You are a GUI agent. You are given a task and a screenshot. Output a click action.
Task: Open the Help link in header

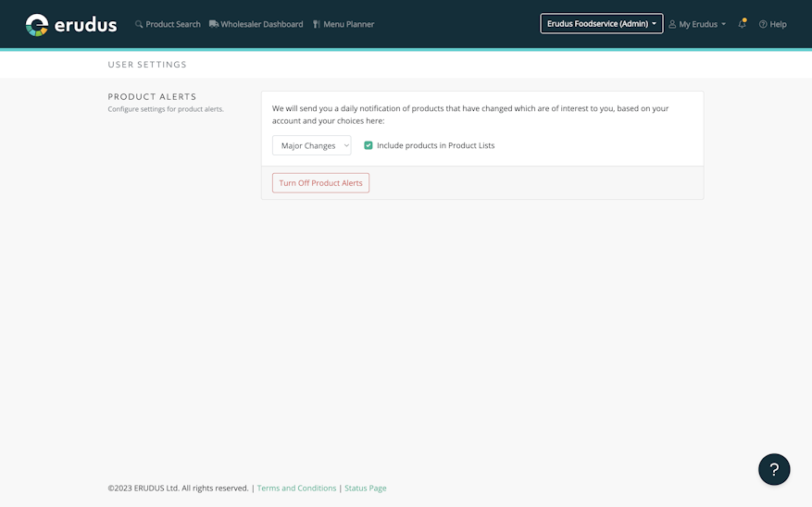(x=772, y=24)
